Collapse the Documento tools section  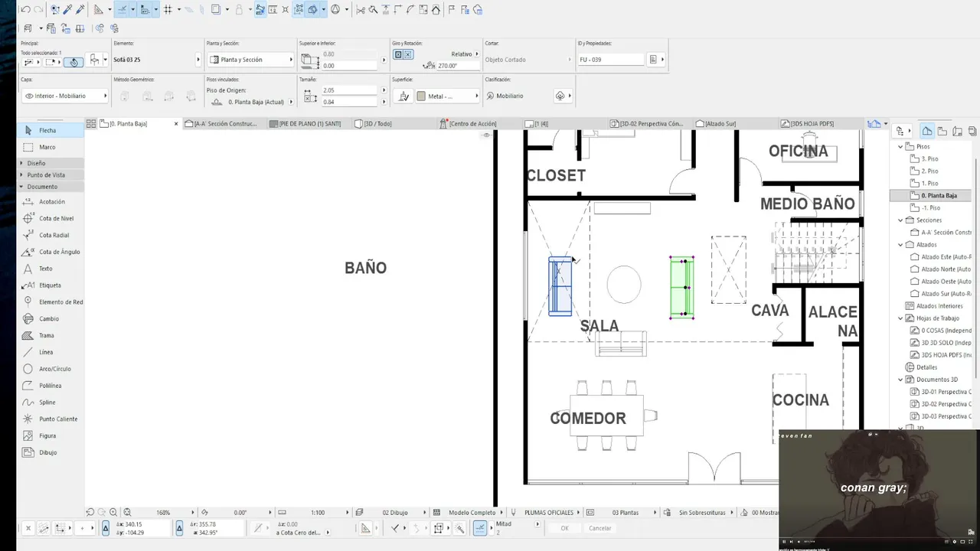[x=21, y=187]
